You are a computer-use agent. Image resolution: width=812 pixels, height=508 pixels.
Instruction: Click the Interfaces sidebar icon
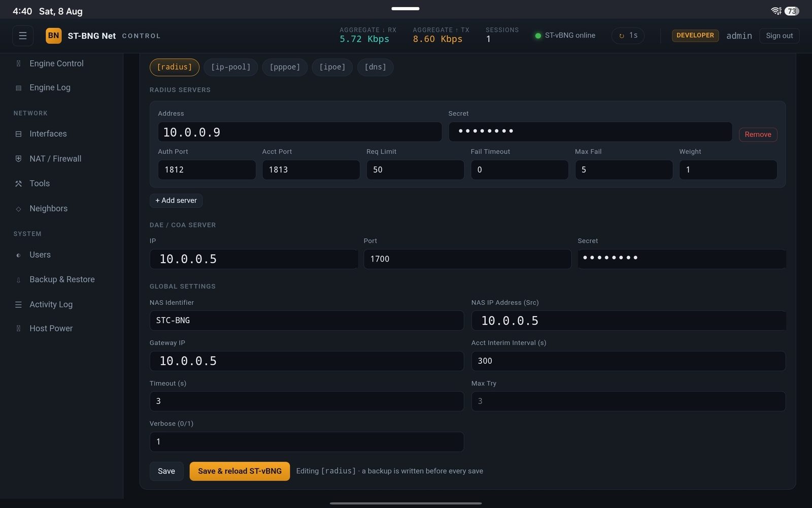click(x=18, y=134)
